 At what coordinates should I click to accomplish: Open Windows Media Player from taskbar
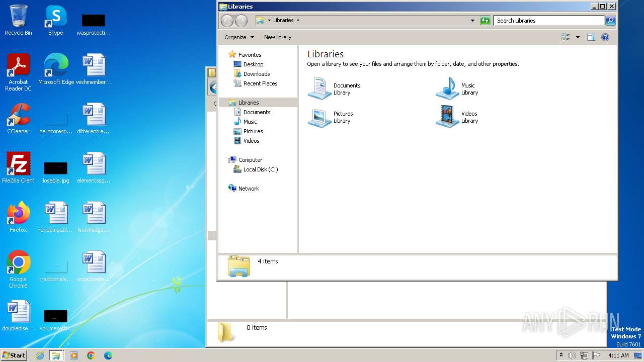point(74,355)
